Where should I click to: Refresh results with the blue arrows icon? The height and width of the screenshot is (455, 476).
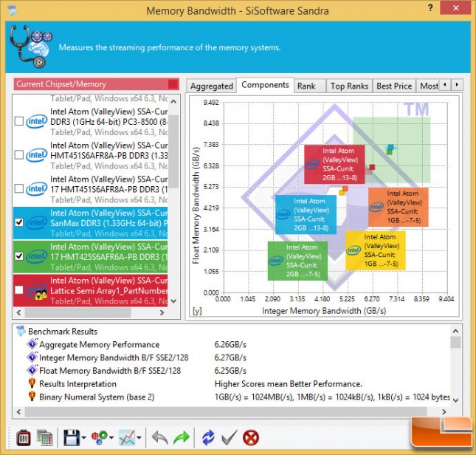click(x=208, y=438)
